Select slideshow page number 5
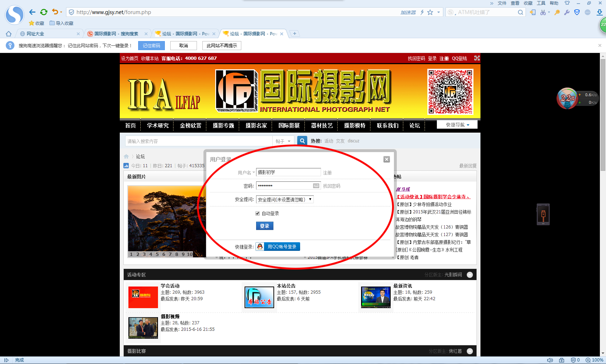 (157, 254)
